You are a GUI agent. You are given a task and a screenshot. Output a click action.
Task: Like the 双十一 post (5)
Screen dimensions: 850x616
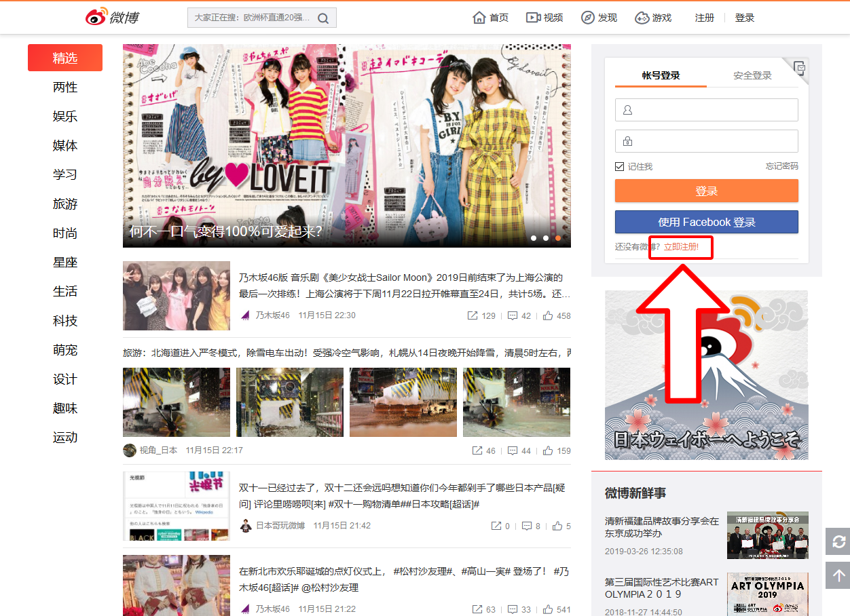pyautogui.click(x=561, y=526)
